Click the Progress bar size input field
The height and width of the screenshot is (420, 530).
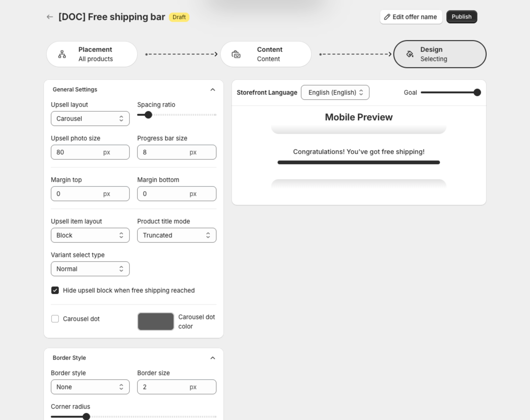click(177, 152)
